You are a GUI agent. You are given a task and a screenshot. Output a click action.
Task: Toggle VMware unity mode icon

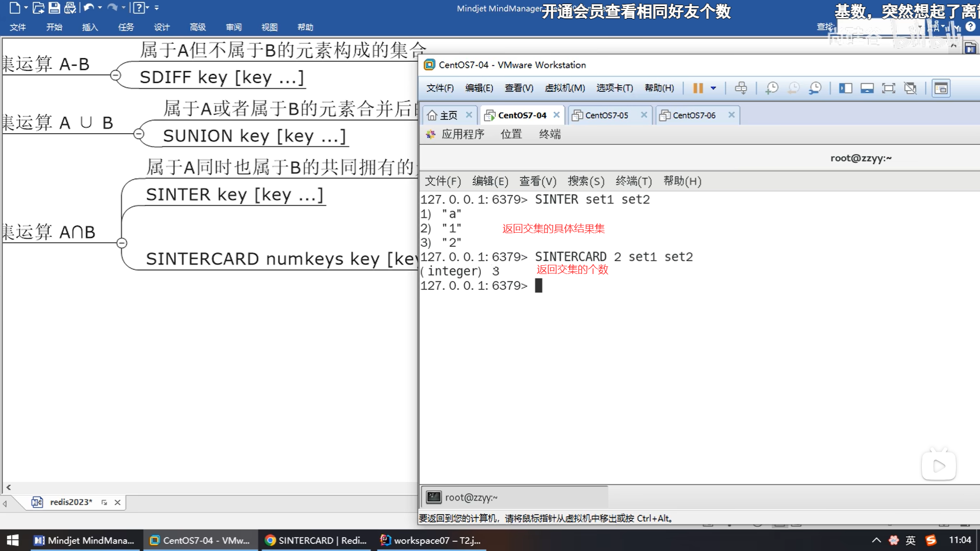[x=910, y=88]
